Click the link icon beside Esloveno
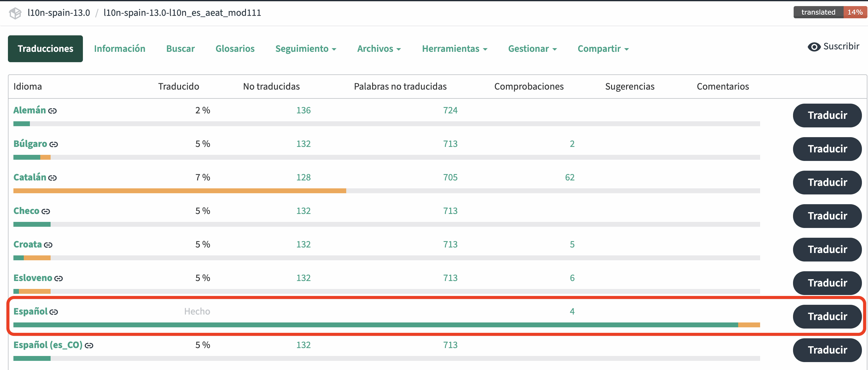 (x=58, y=279)
